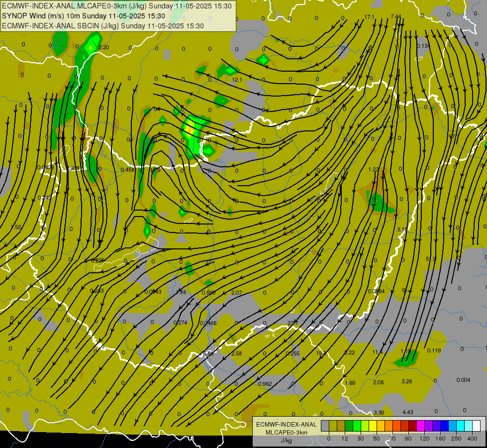Click the gray swatch in the MLCAPE legend
487x448 pixels.
(325, 426)
